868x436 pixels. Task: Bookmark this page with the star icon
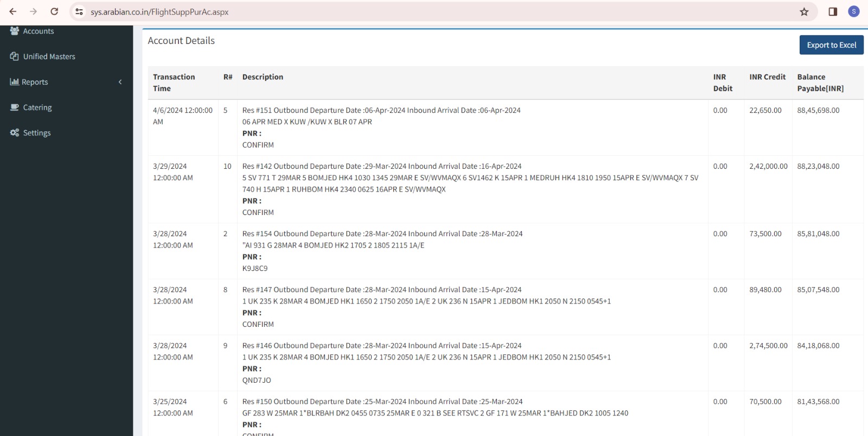[804, 12]
